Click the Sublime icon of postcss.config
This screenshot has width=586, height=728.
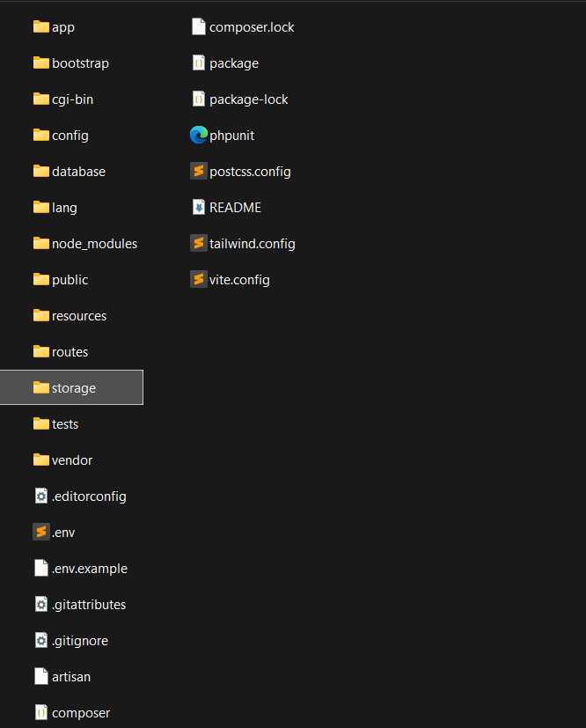199,172
